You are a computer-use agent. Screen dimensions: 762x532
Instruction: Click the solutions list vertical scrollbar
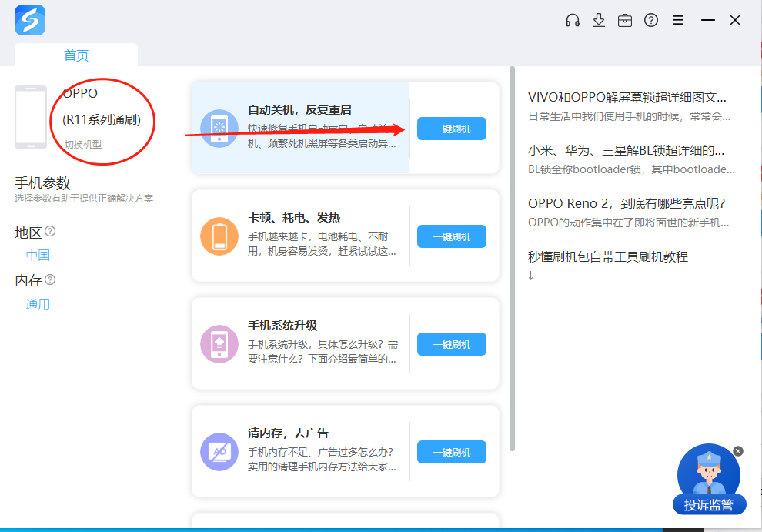point(512,259)
